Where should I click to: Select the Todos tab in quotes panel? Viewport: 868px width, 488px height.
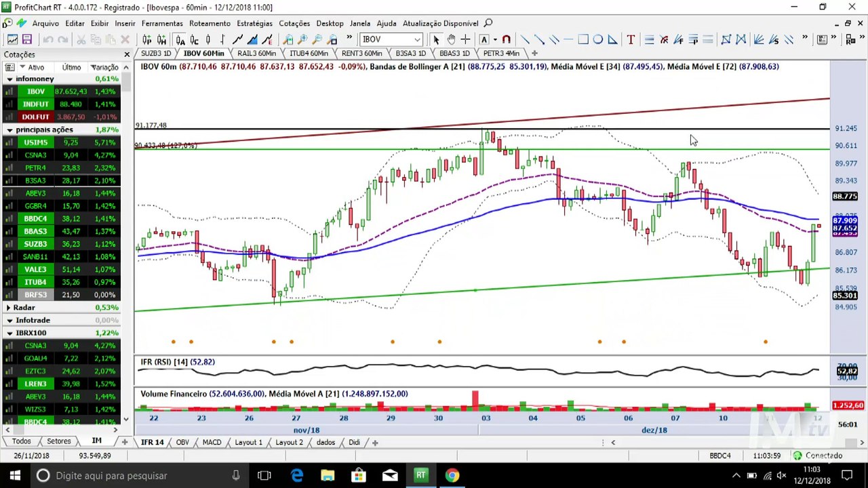click(21, 441)
